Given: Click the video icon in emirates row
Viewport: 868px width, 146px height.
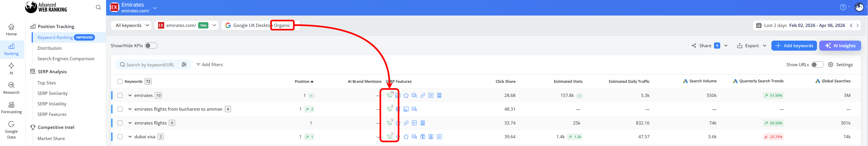Looking at the screenshot, I should (x=431, y=95).
